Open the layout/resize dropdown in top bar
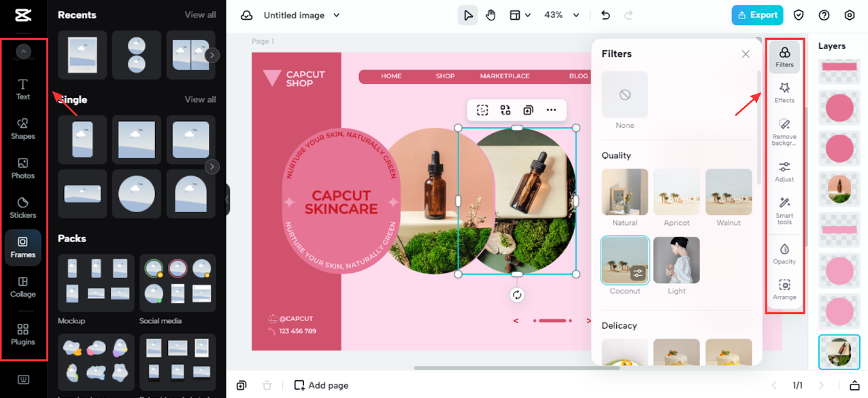Screen dimensions: 868x398 (x=520, y=15)
